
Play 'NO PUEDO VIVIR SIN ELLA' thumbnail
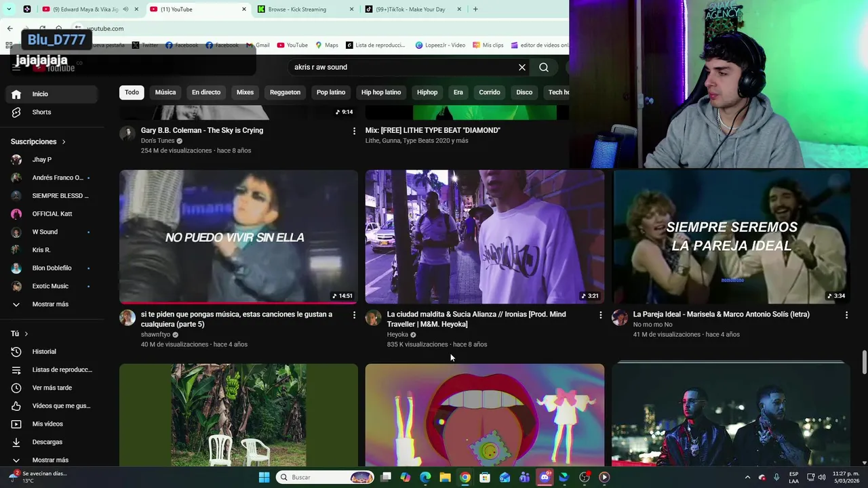click(239, 237)
